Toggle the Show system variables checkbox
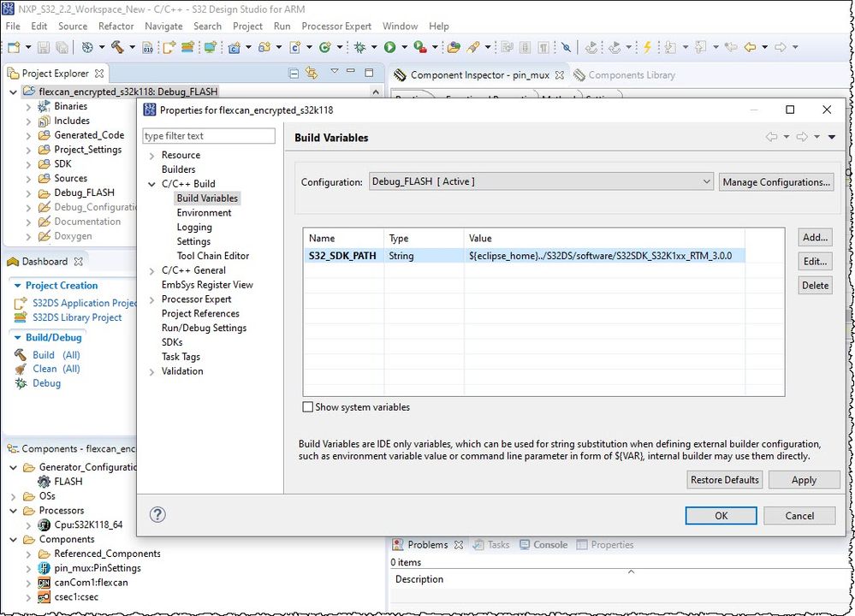Screen dimensions: 855x616 [x=308, y=406]
